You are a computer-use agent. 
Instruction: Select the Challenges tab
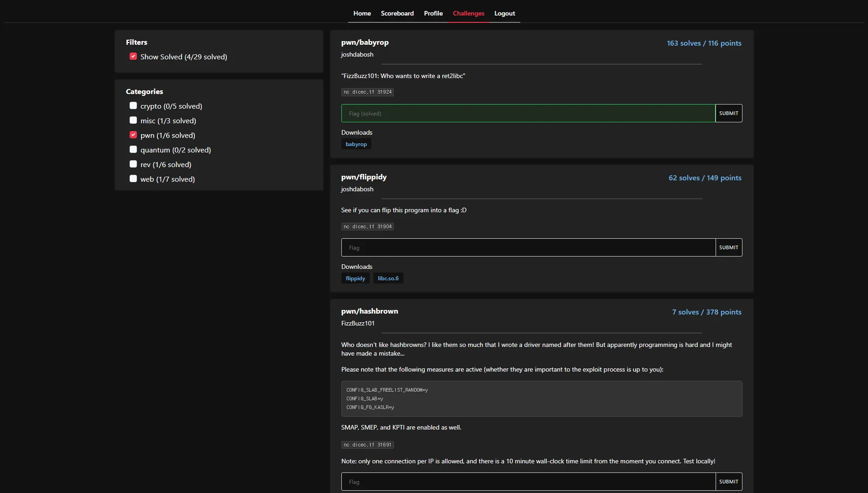(468, 13)
